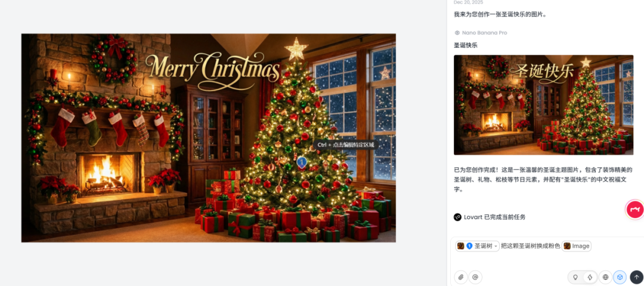Open the 圣诞快乐 generated image thumbnail
The image size is (644, 286).
click(543, 105)
